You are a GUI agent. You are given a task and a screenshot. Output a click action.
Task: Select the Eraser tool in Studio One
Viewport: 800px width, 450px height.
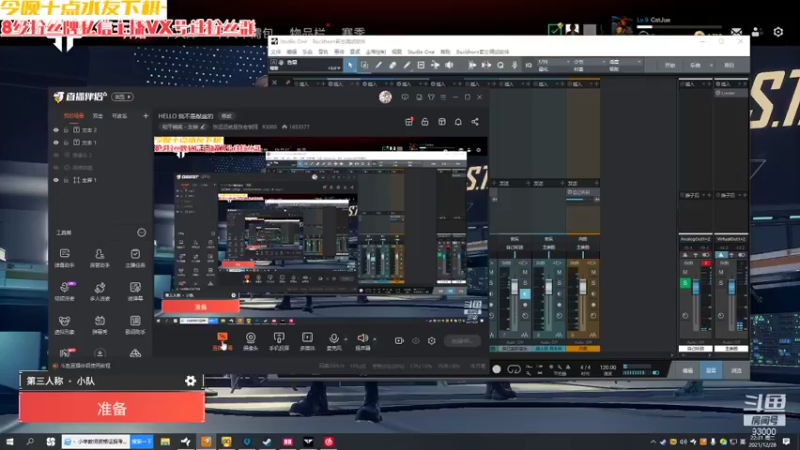[392, 65]
